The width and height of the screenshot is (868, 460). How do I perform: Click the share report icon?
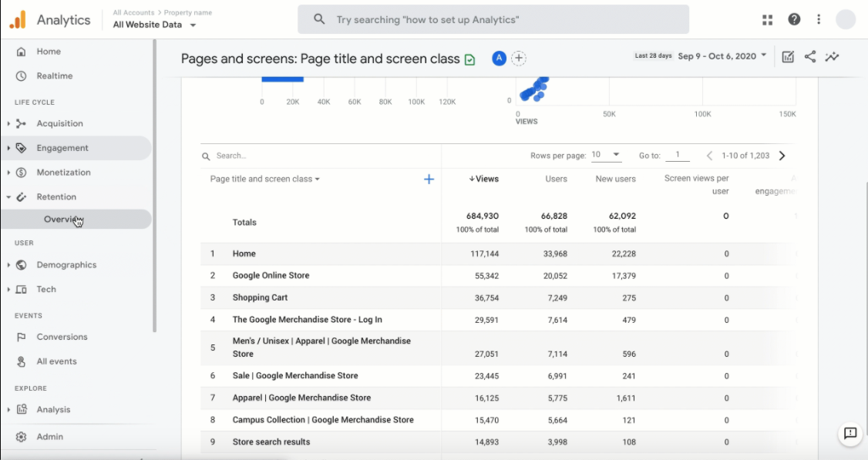810,56
